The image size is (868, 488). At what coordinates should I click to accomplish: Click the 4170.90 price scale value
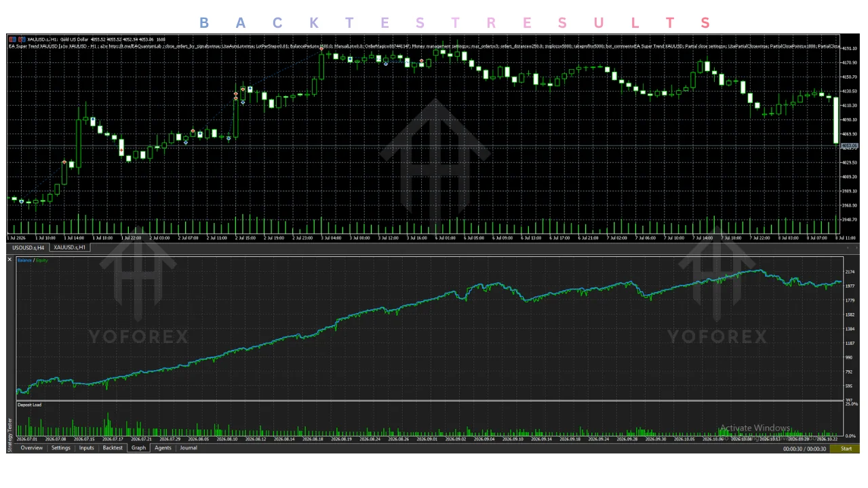tap(850, 63)
